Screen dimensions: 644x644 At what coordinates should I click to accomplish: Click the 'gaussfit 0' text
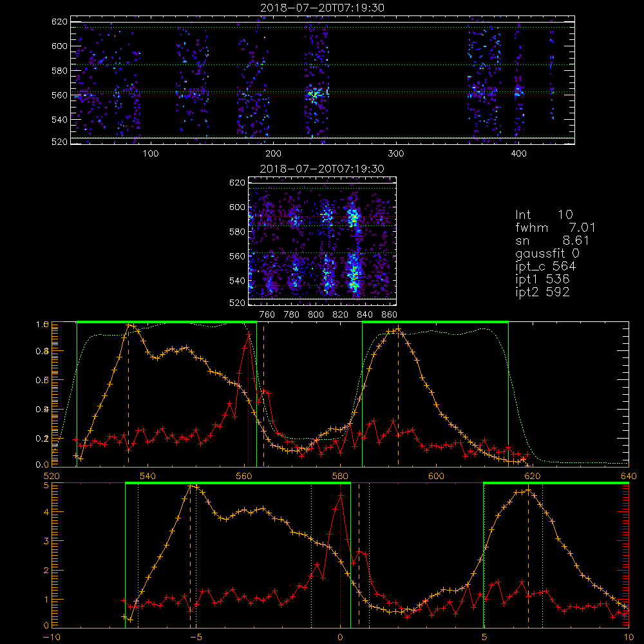(x=547, y=254)
